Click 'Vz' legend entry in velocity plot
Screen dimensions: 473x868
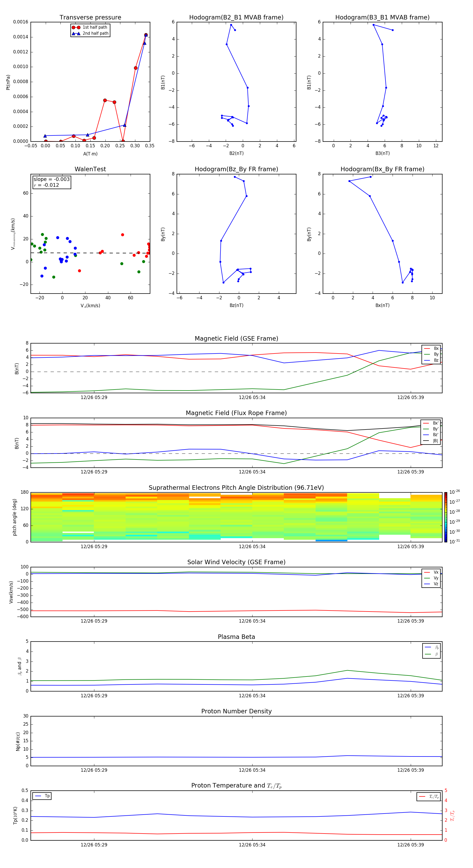pos(431,584)
